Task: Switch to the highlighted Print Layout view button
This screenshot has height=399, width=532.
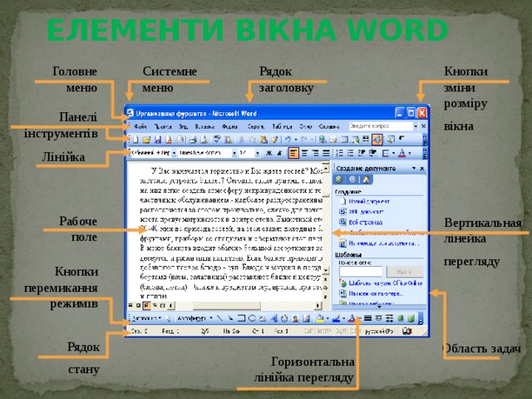Action: tap(146, 305)
